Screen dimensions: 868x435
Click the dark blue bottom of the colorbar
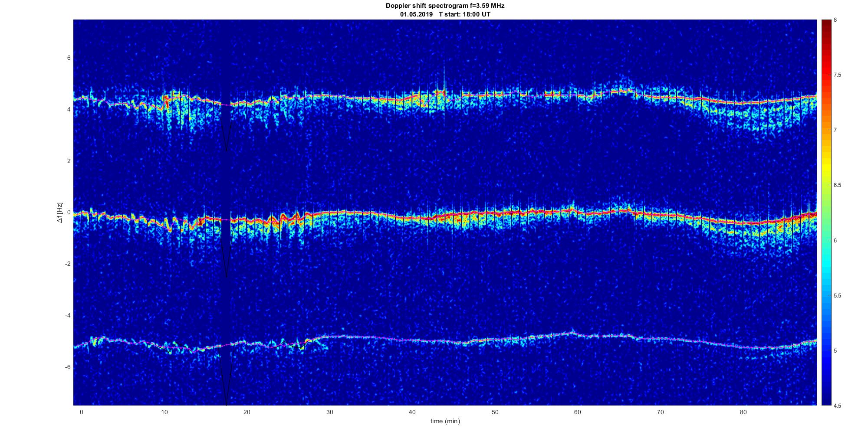pyautogui.click(x=826, y=397)
